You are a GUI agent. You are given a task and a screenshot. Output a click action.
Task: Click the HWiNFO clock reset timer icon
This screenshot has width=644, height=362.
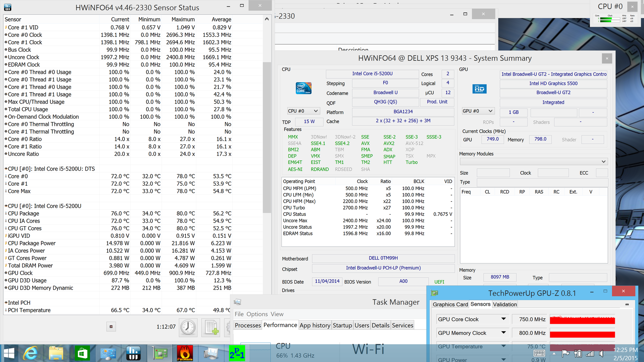tap(188, 327)
